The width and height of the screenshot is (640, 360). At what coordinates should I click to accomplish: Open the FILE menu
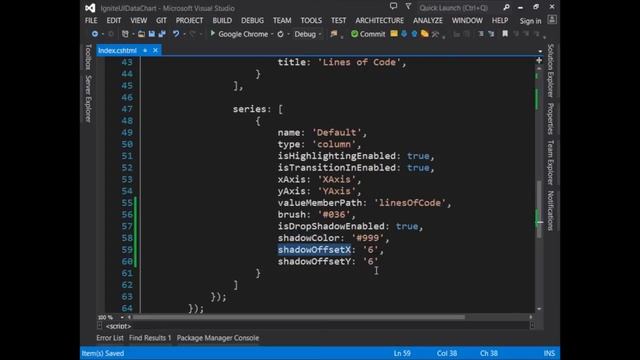pyautogui.click(x=91, y=20)
